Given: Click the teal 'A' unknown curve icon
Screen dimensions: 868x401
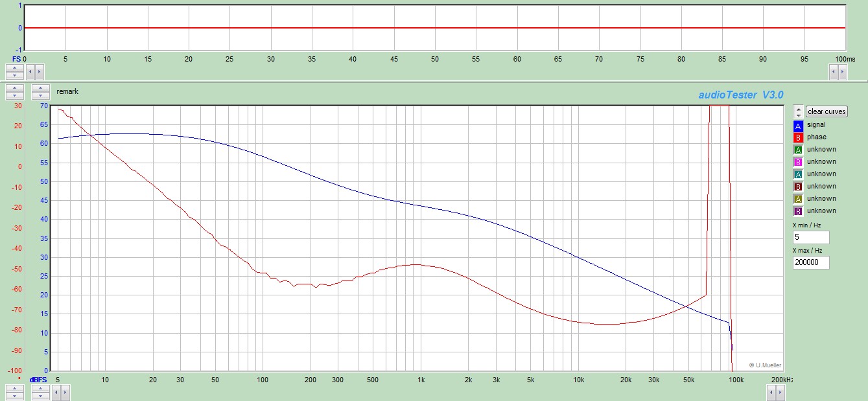Looking at the screenshot, I should (798, 174).
